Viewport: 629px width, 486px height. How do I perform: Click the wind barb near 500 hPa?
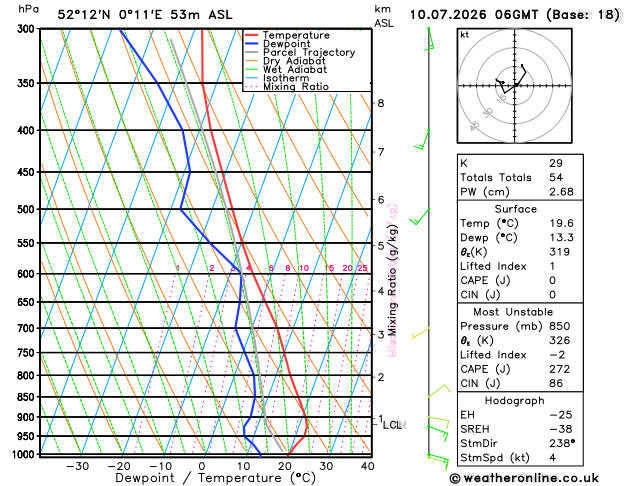419,217
